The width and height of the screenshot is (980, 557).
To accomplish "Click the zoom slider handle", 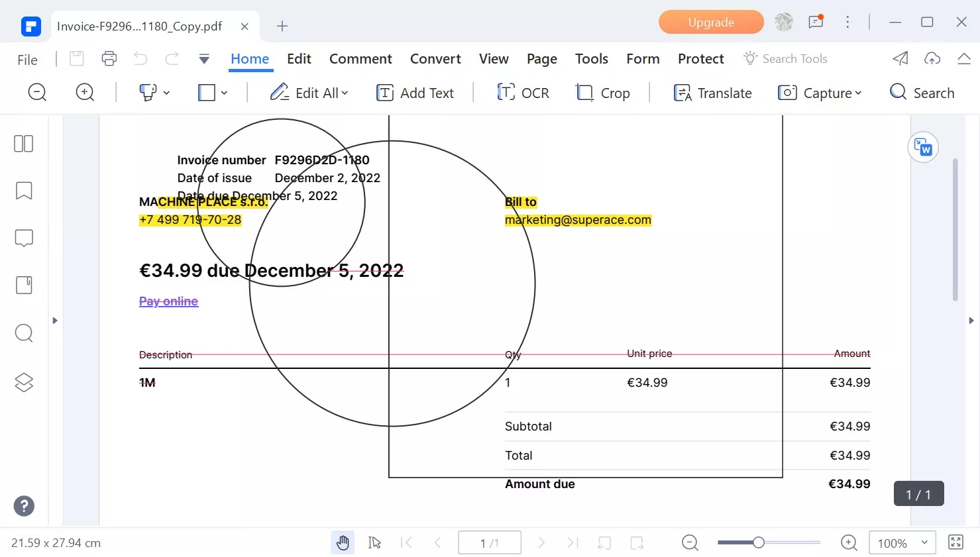I will tap(759, 542).
